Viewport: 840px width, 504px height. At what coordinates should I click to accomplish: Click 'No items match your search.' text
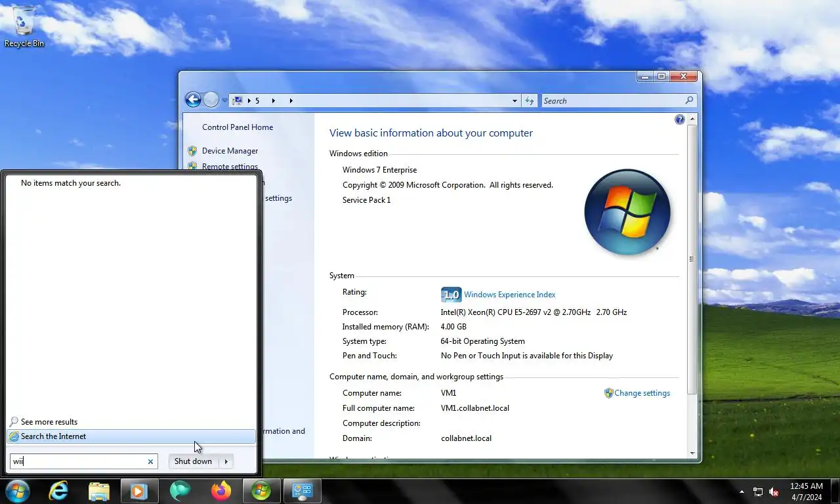click(x=71, y=183)
